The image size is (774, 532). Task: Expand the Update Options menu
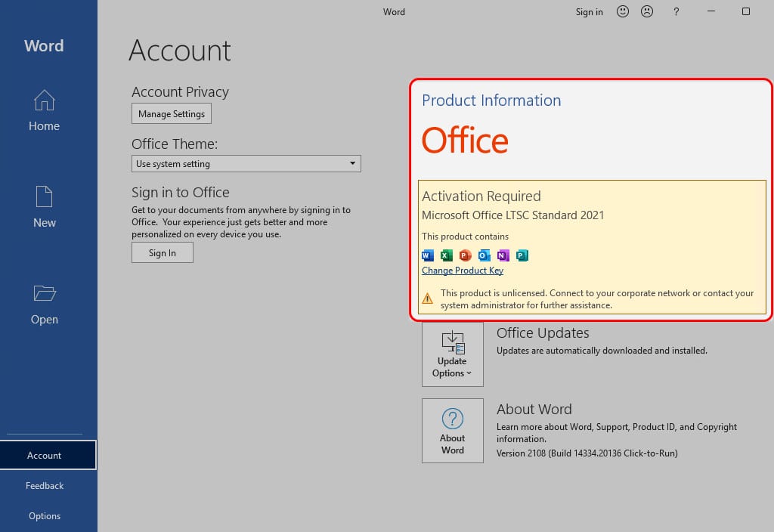pos(453,354)
